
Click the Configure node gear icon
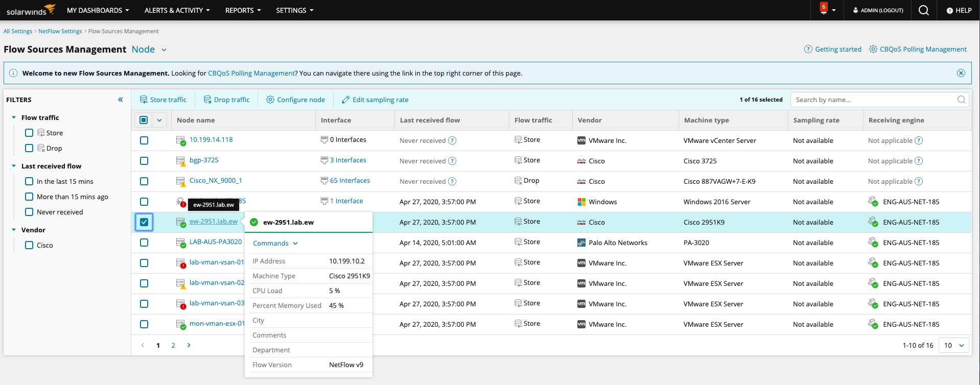(x=270, y=100)
